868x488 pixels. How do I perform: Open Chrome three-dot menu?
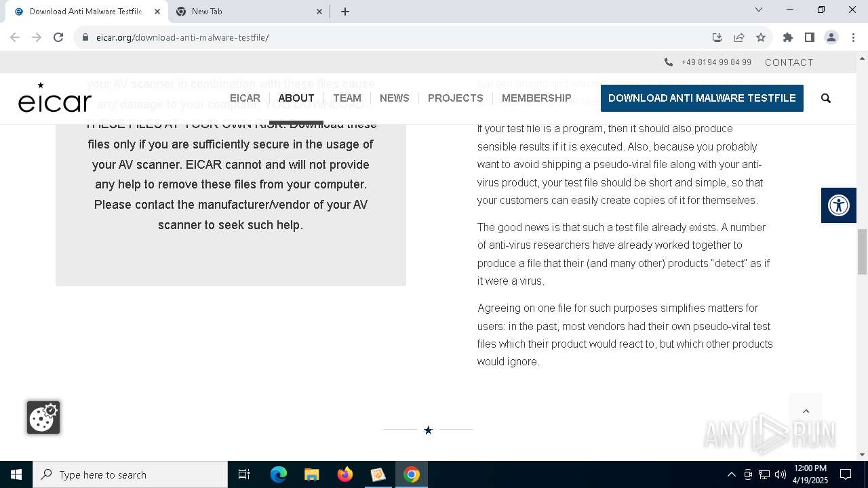853,37
